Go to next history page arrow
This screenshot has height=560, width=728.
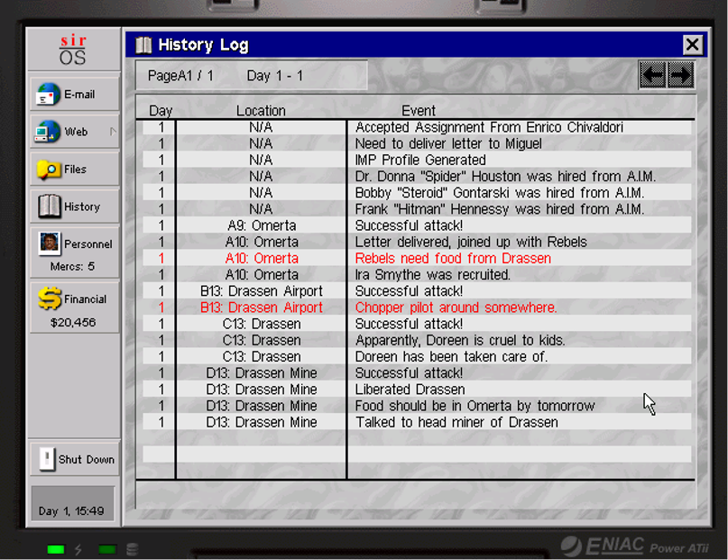(x=681, y=75)
